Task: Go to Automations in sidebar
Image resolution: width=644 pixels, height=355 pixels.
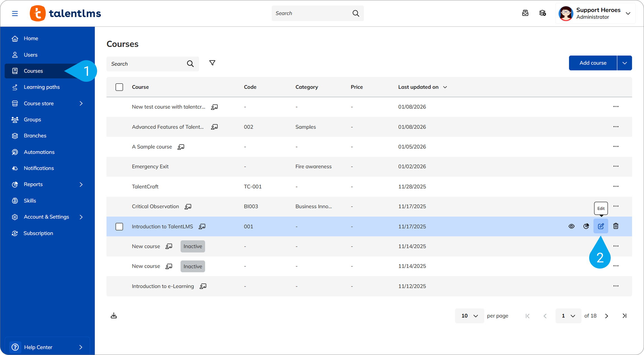Action: point(39,152)
